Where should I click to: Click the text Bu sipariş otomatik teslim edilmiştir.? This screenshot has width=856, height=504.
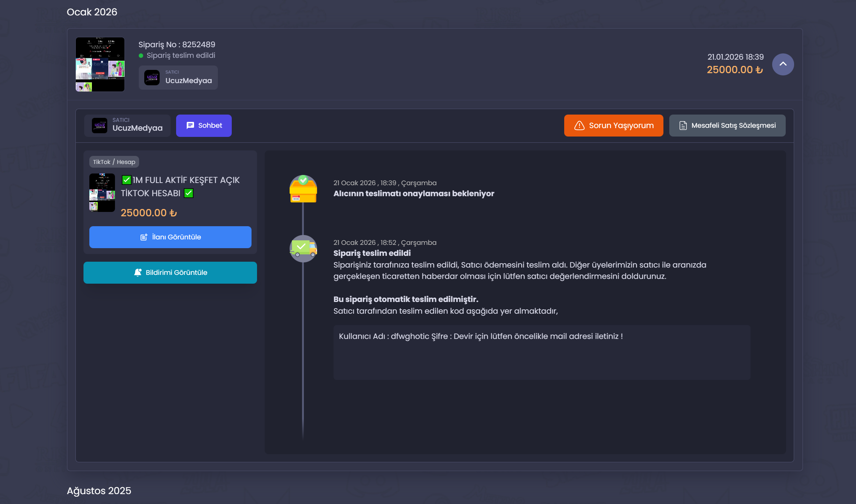406,299
